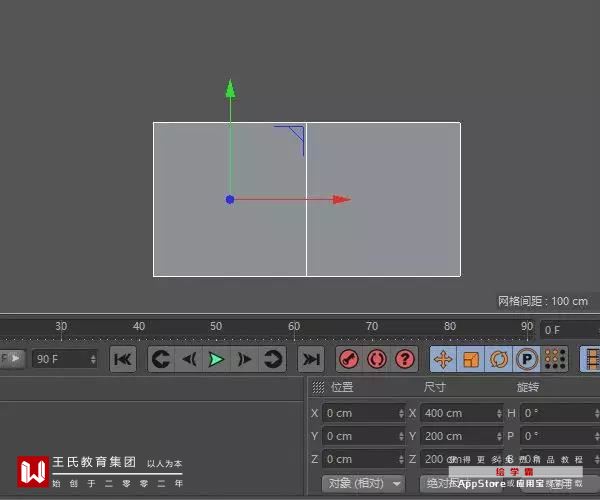This screenshot has width=600, height=500.
Task: Toggle parameter keyframe recording
Action: point(527,359)
